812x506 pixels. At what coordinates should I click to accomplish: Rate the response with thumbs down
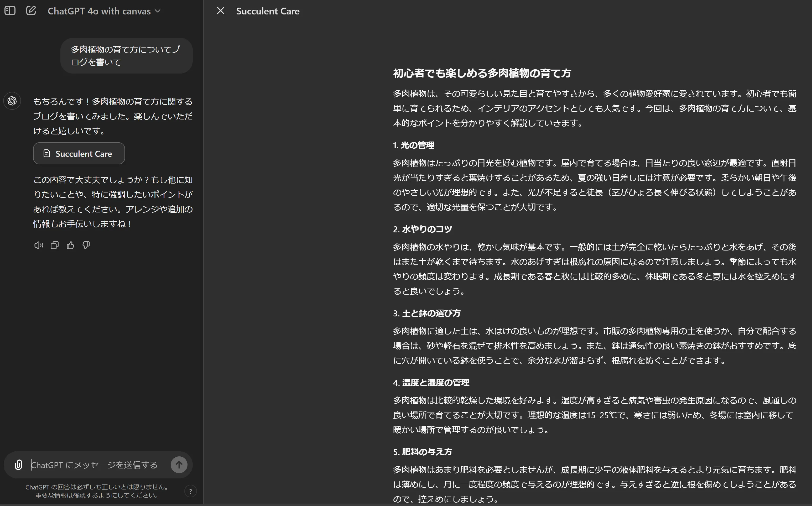(86, 245)
